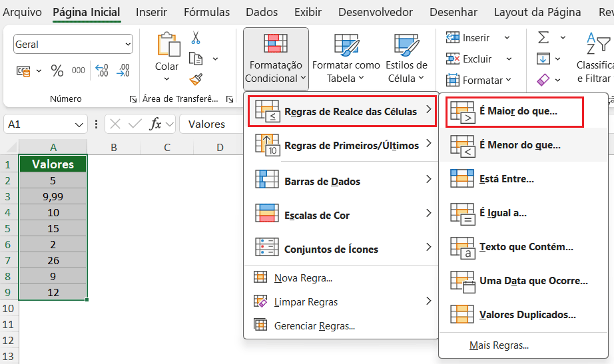Click the Clear eraser icon

543,80
